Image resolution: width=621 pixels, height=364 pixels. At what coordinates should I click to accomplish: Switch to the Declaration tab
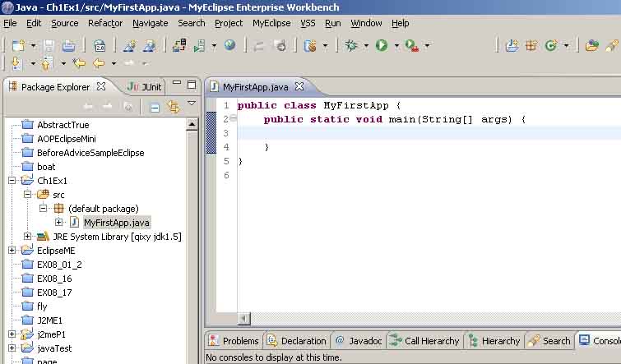point(297,341)
